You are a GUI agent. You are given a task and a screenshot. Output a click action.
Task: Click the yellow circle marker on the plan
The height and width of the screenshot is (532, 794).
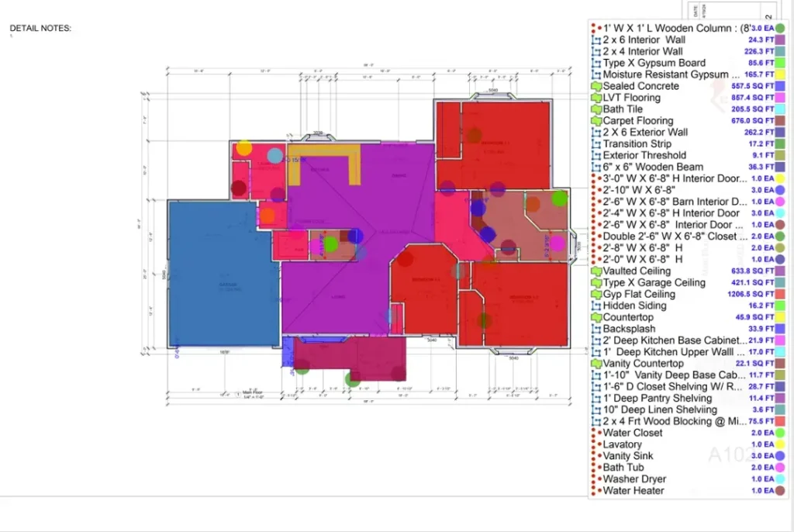click(x=244, y=148)
